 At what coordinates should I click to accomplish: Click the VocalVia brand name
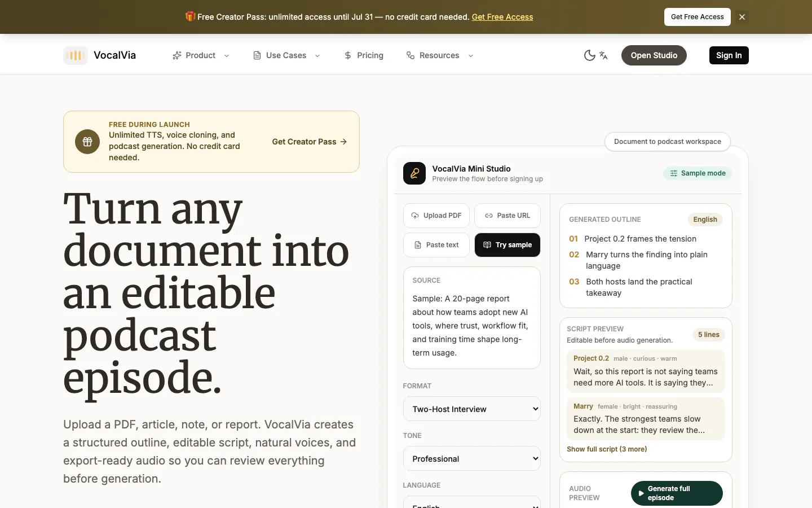(114, 55)
